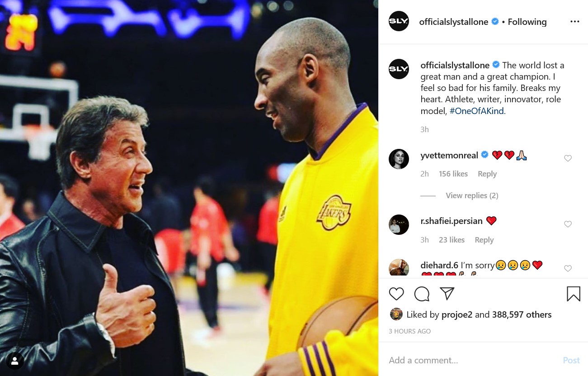Screen dimensions: 588x376
Task: View 156 likes on yvettemonreal's comment
Action: 453,174
